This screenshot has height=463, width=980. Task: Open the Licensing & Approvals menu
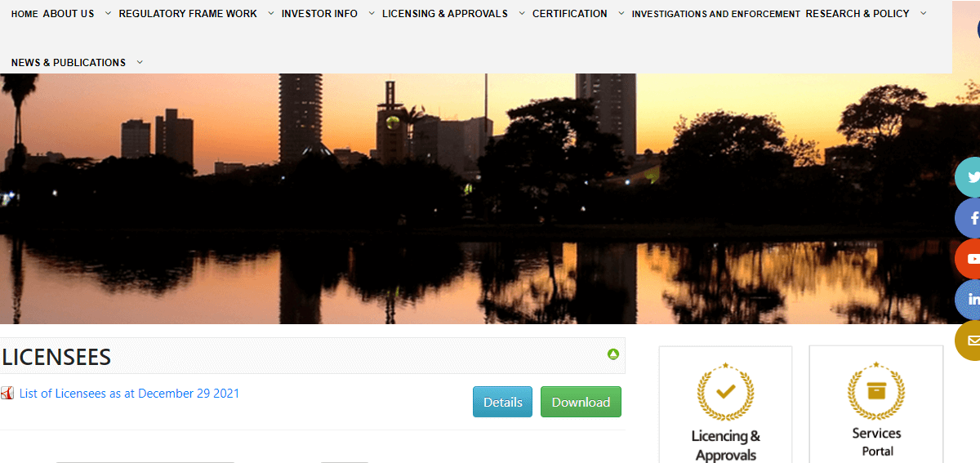(445, 14)
